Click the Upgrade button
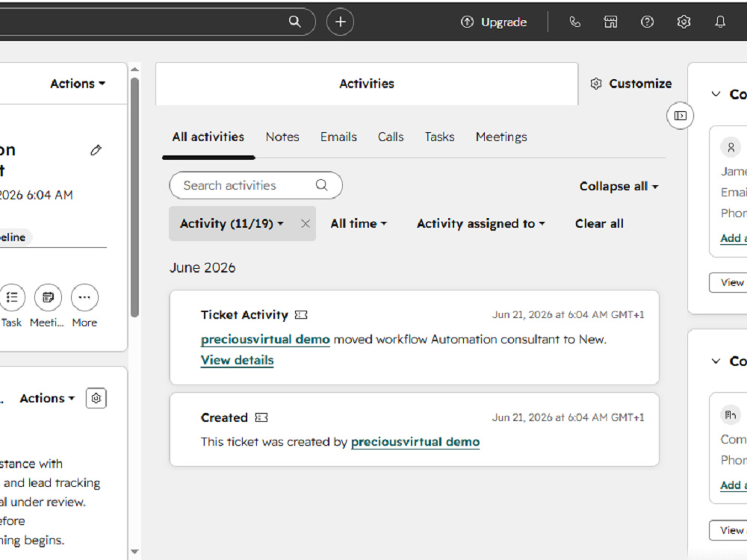This screenshot has width=747, height=560. click(494, 22)
